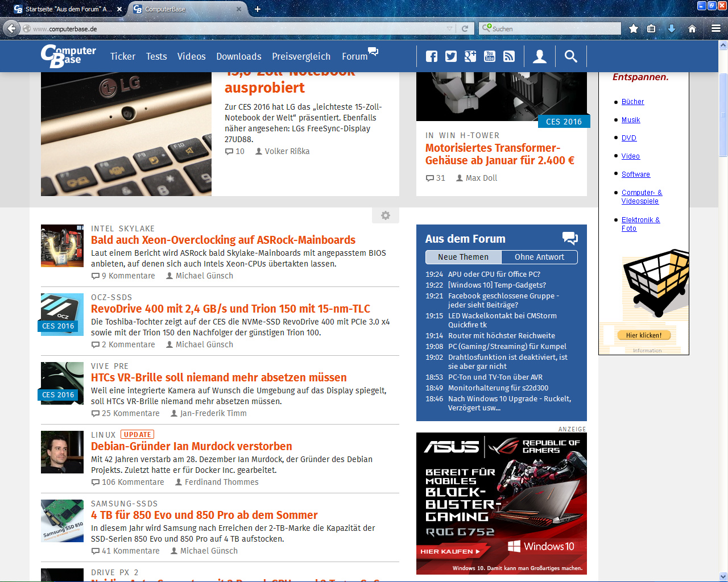The height and width of the screenshot is (582, 728).
Task: Click the Bücher link in sidebar ad
Action: [x=632, y=102]
